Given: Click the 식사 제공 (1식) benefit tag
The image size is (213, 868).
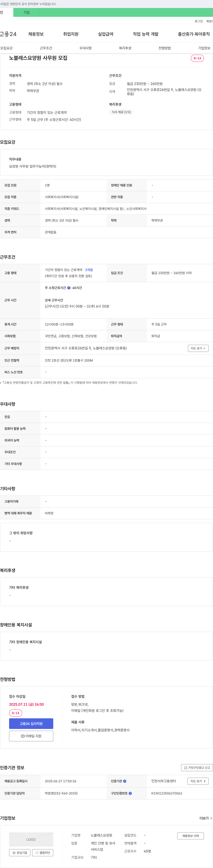Looking at the screenshot, I should 121,112.
